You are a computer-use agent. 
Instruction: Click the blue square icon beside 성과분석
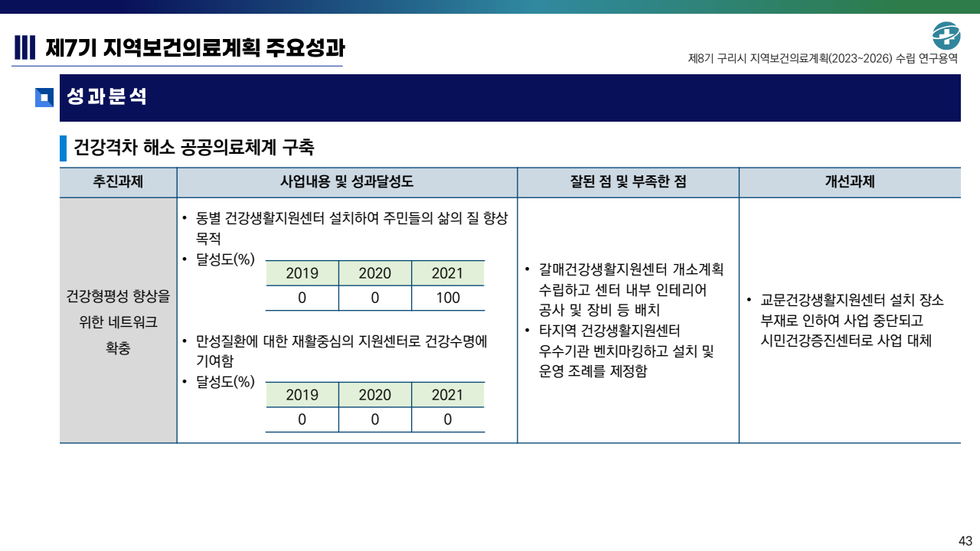[44, 98]
